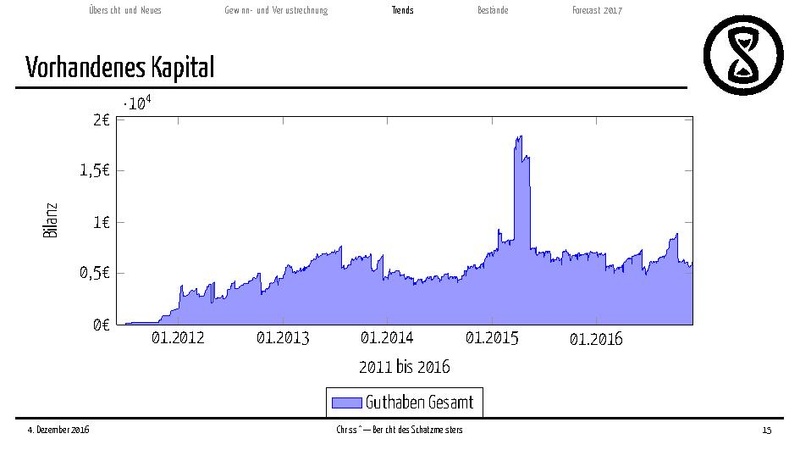800x450 pixels.
Task: Click the 01.2014 x-axis tick label
Action: tap(386, 339)
